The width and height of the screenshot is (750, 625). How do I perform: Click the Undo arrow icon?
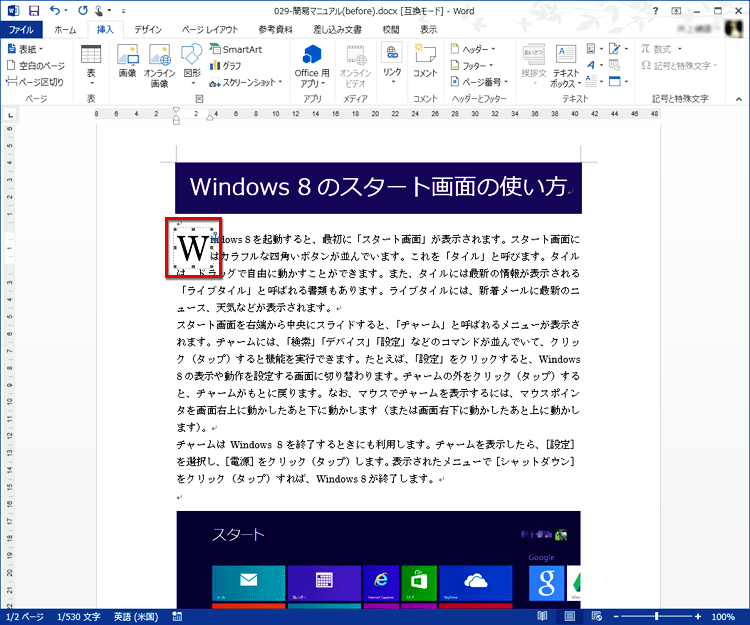click(x=55, y=11)
